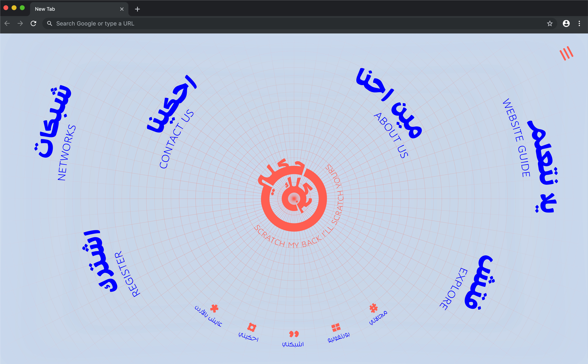Open the EXPLORE menu item
588x364 pixels.
(x=454, y=289)
